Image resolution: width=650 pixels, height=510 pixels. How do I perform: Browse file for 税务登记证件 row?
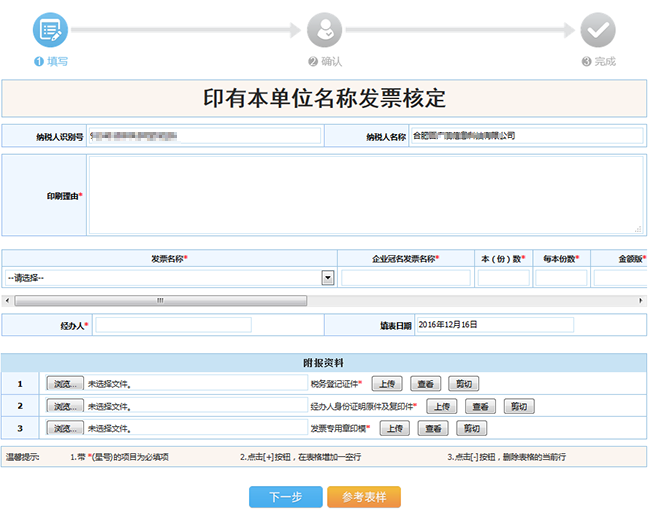(64, 383)
